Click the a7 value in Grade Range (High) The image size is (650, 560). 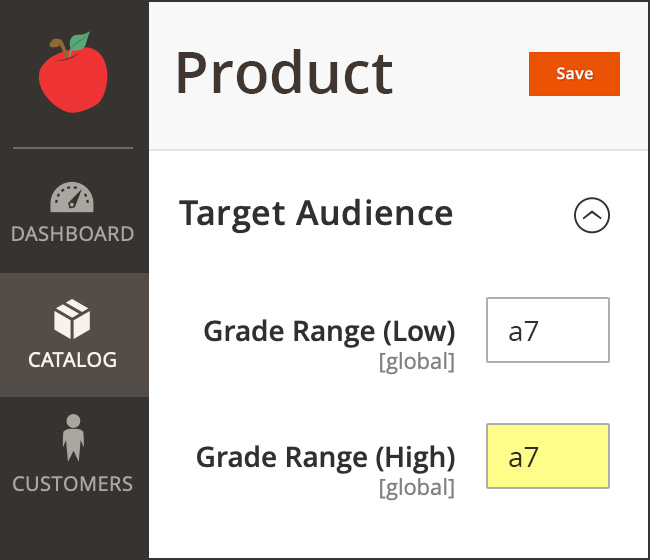click(x=524, y=457)
